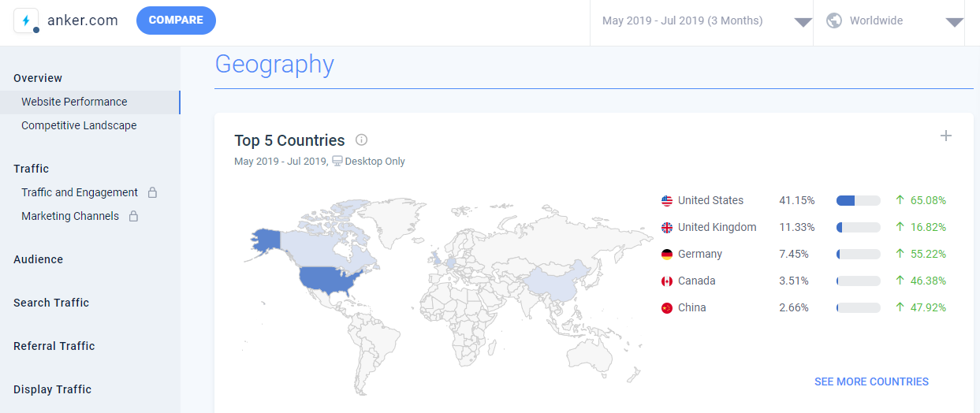The width and height of the screenshot is (980, 413).
Task: Click the info icon beside Top 5 Countries
Action: tap(361, 140)
